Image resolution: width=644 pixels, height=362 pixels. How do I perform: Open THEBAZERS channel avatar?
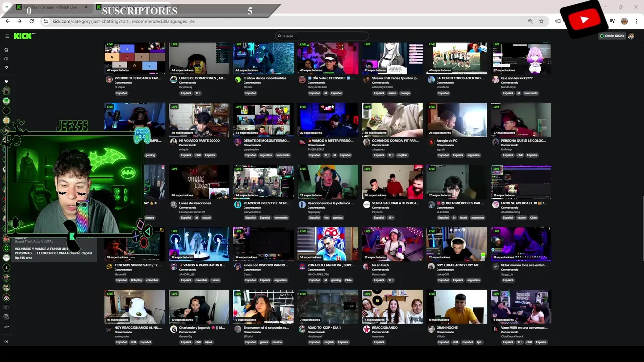[x=302, y=142]
